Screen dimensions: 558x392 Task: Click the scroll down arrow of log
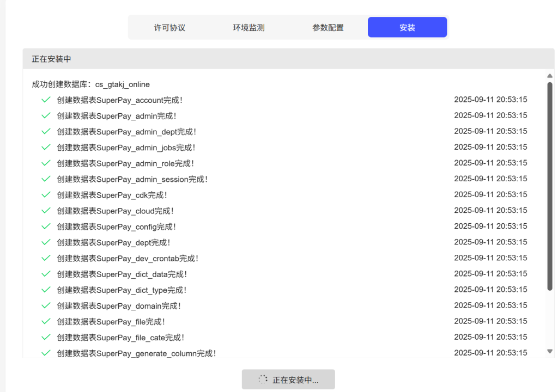[549, 351]
